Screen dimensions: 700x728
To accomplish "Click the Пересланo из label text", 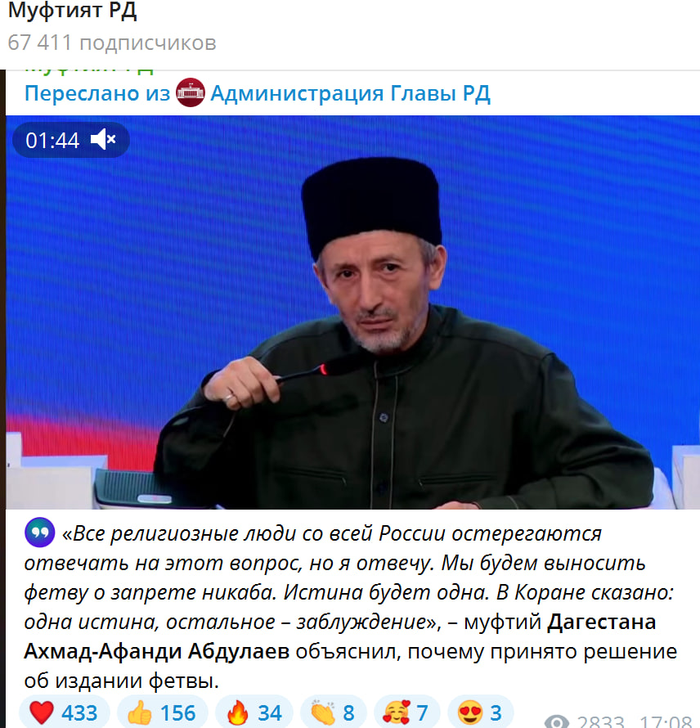I will point(97,93).
